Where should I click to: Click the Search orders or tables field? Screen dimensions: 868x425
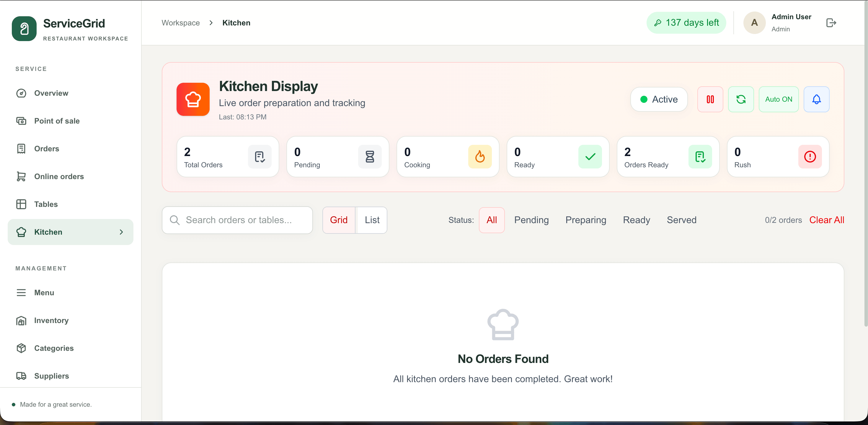coord(237,220)
